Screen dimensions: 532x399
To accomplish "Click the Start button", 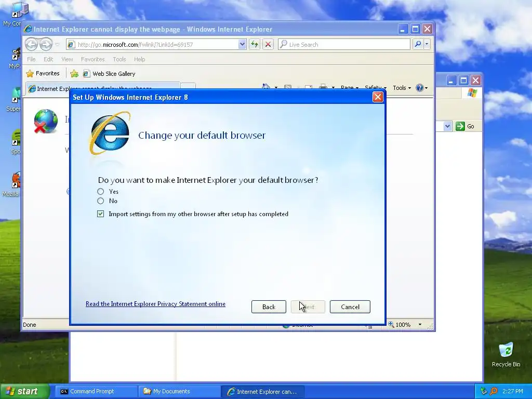I will 24,391.
